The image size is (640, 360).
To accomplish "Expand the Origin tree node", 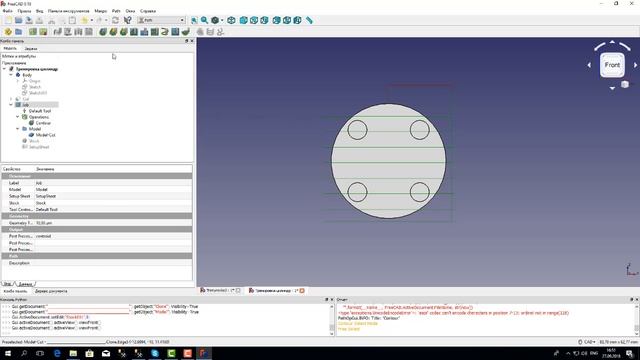I will click(18, 81).
